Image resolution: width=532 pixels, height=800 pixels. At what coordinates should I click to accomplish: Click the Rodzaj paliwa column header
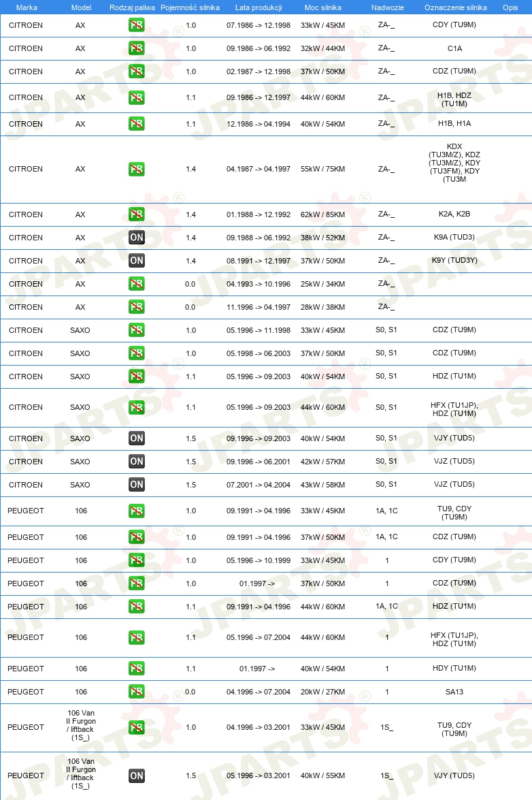(132, 7)
